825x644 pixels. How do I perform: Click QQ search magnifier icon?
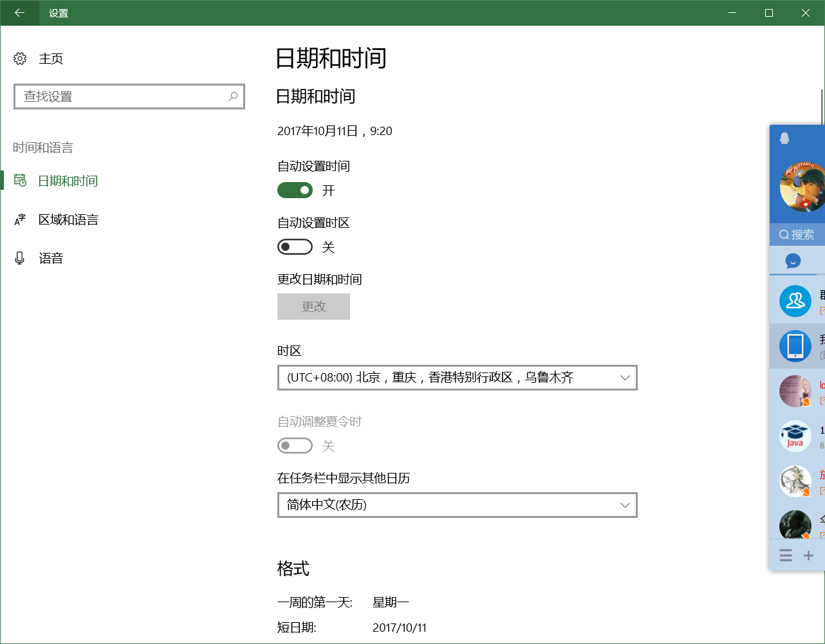click(x=784, y=235)
